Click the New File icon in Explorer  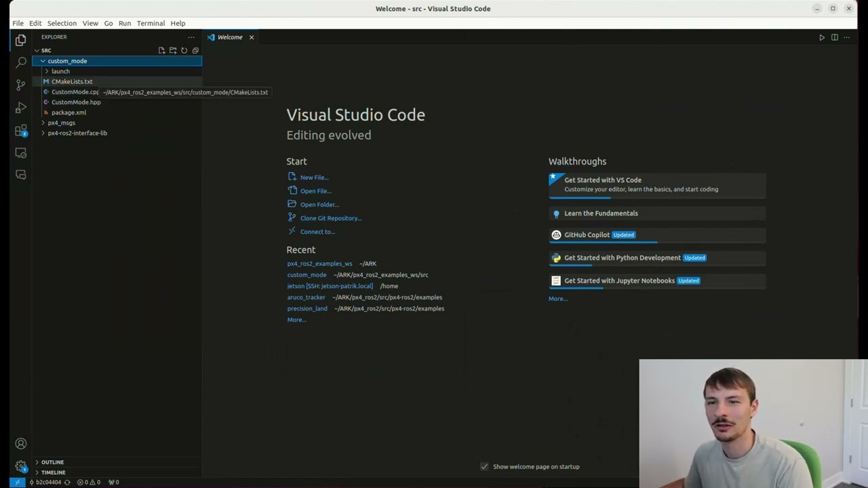click(161, 51)
